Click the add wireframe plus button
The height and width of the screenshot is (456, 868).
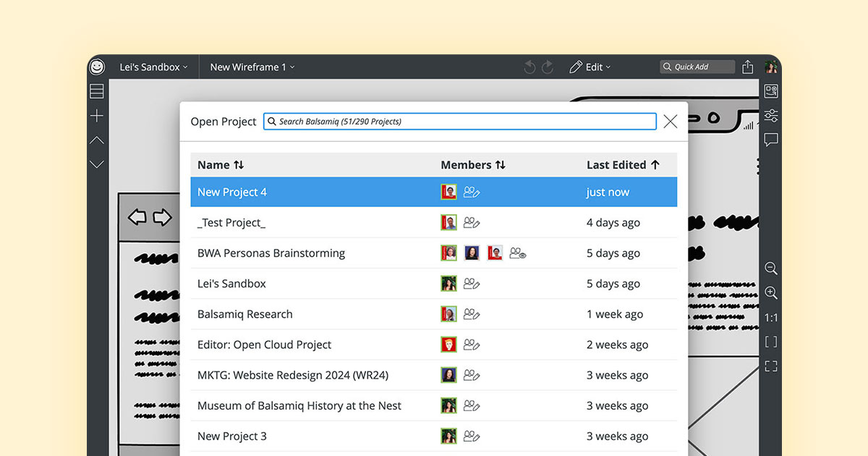click(x=96, y=115)
